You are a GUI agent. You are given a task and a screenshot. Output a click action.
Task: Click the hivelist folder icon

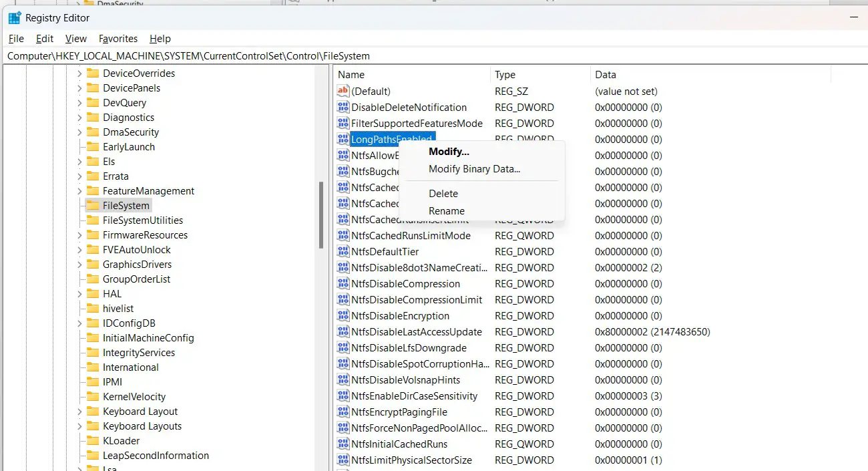coord(92,308)
